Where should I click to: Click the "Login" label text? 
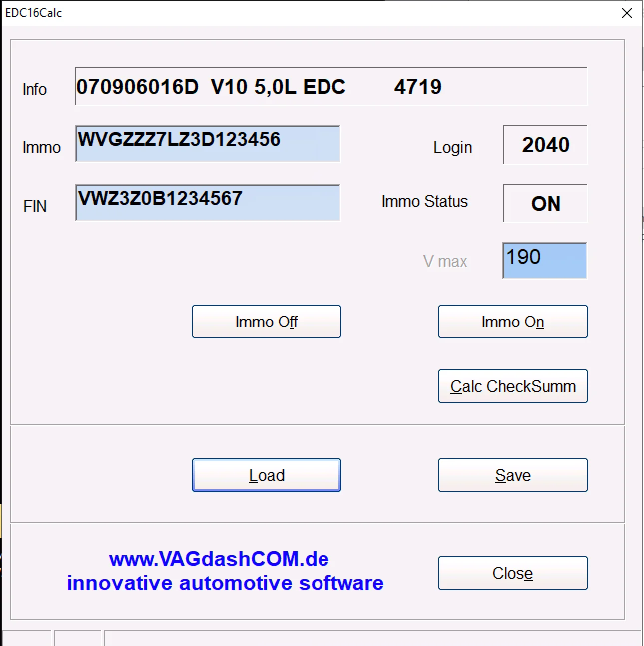(452, 147)
